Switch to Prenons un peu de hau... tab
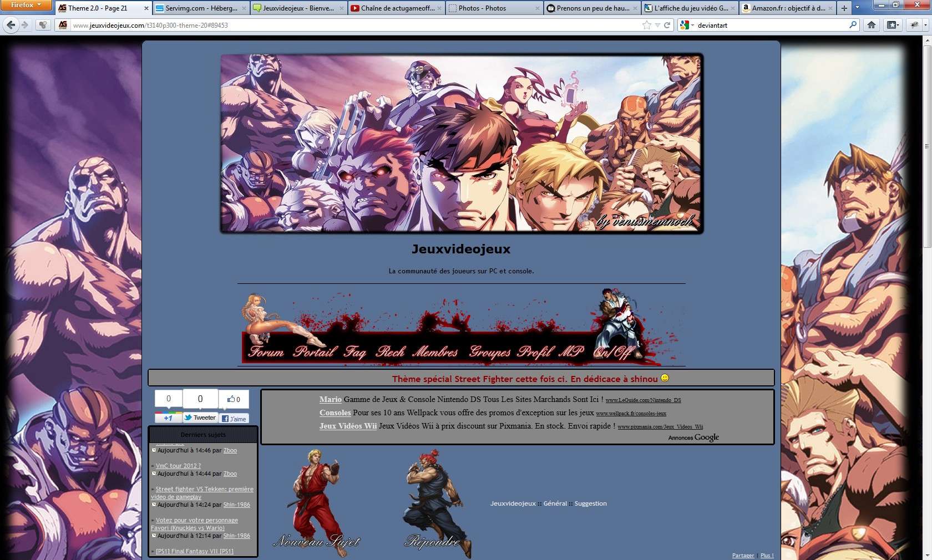Viewport: 932px width, 560px height. coord(591,8)
